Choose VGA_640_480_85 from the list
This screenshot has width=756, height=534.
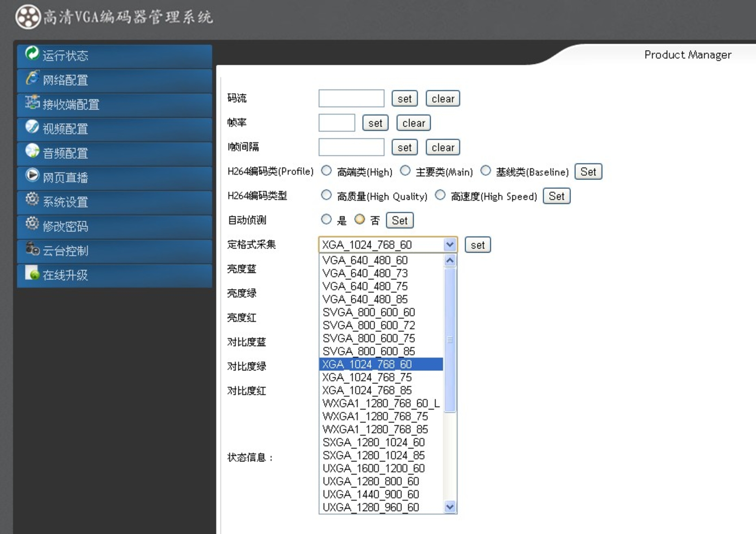(381, 299)
